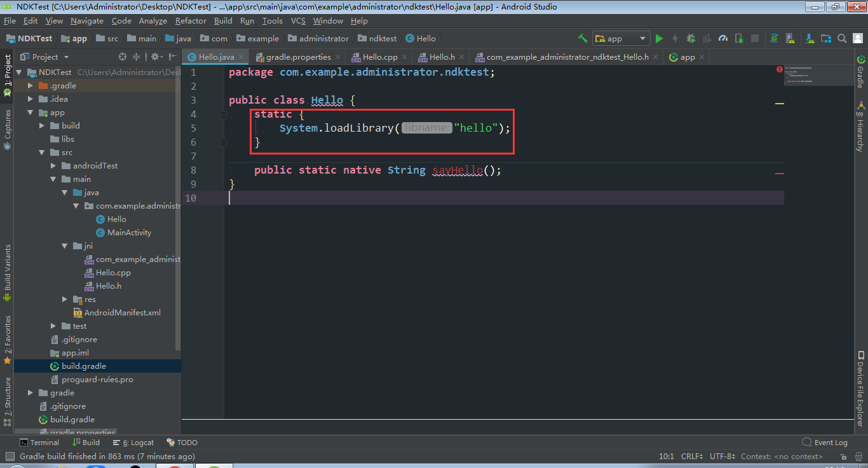Start debugging with the Debug bug icon
868x468 pixels.
tap(691, 38)
